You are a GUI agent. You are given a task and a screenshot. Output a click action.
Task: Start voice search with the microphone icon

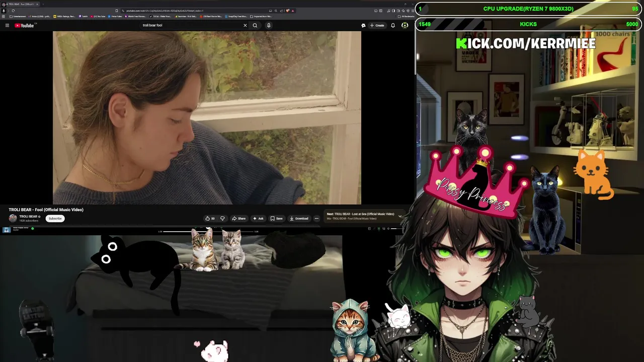pyautogui.click(x=269, y=25)
